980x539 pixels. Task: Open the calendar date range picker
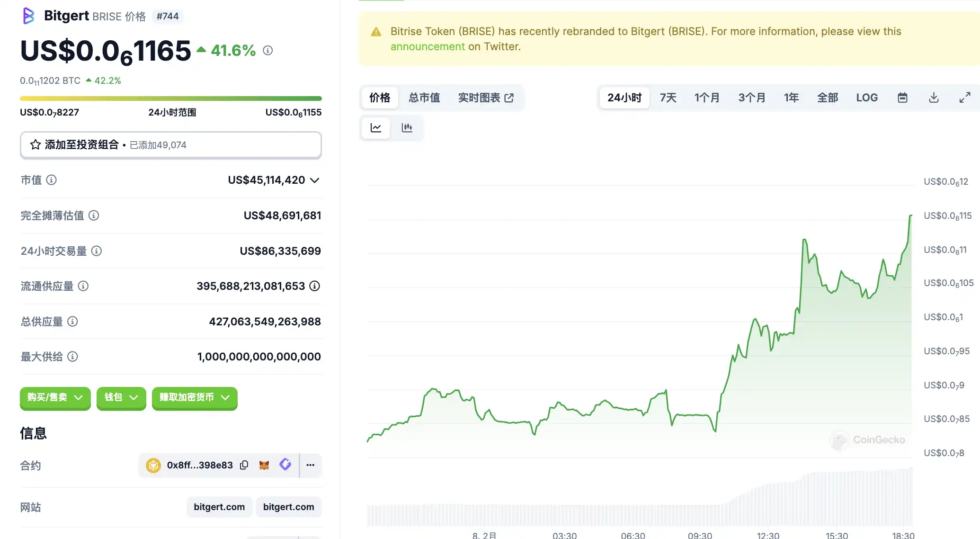tap(902, 98)
